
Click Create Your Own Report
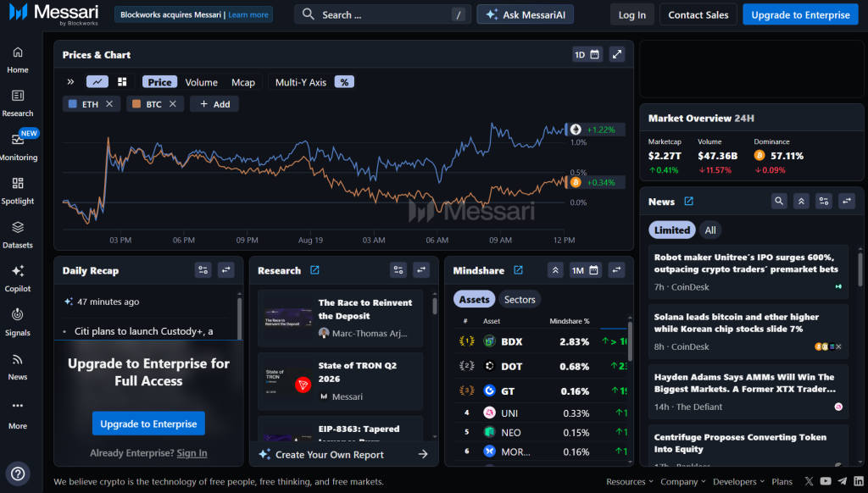(x=343, y=454)
